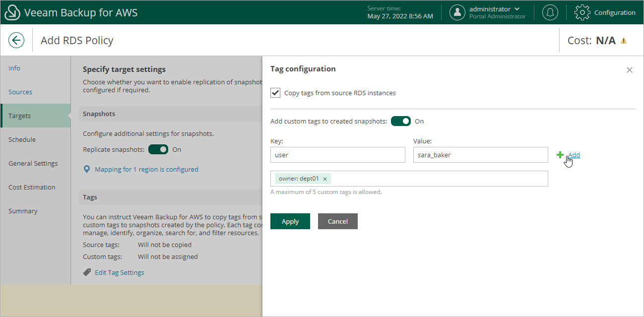Open the notifications bell icon
The height and width of the screenshot is (317, 644).
tap(550, 12)
